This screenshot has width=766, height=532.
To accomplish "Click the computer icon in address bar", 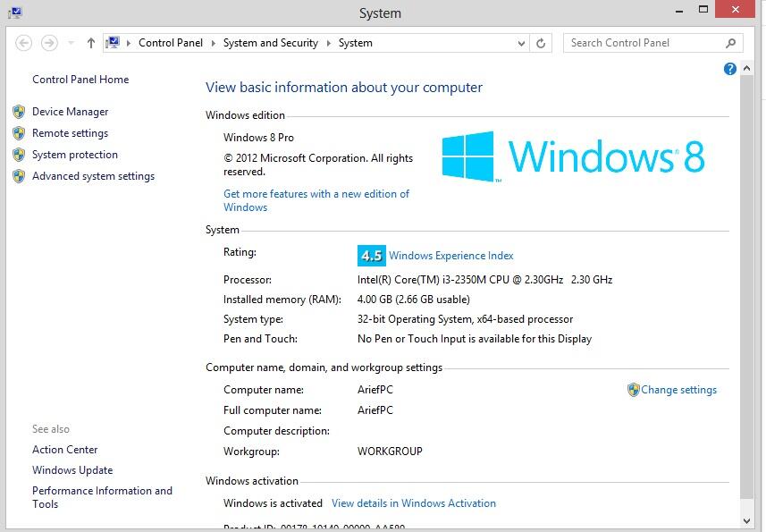I will pyautogui.click(x=113, y=43).
